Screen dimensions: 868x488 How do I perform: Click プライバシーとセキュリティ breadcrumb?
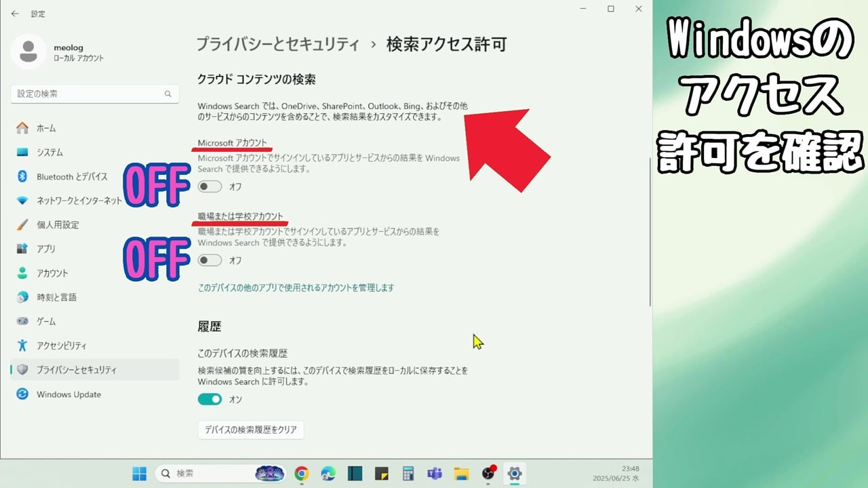tap(278, 45)
